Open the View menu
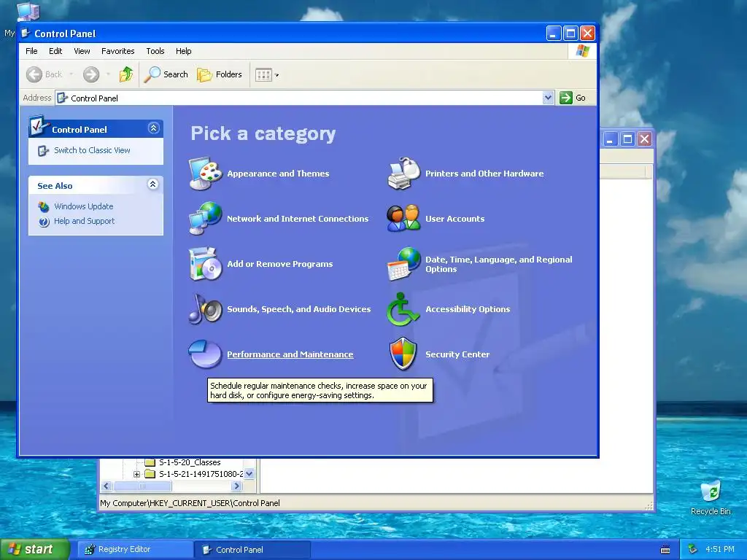 point(82,51)
